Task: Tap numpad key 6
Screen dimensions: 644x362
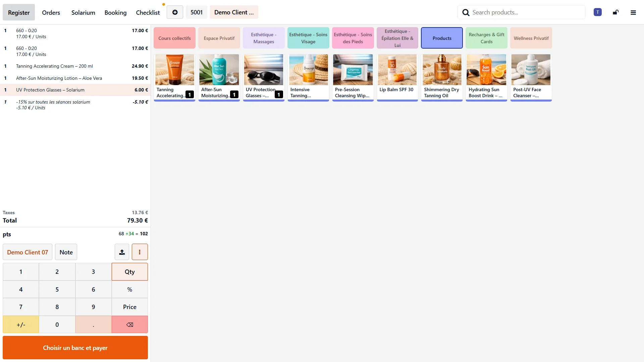Action: (93, 289)
